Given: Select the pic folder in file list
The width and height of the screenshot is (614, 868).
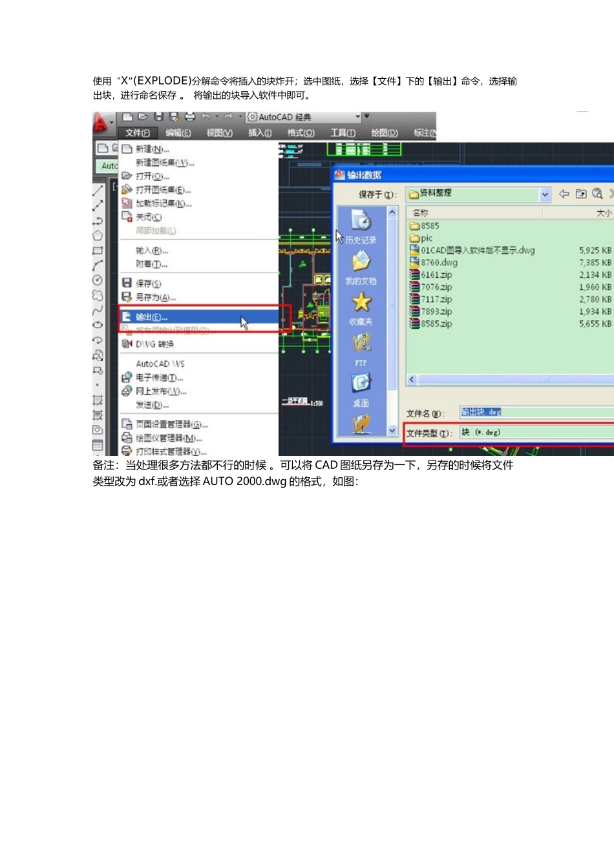Looking at the screenshot, I should [x=421, y=238].
